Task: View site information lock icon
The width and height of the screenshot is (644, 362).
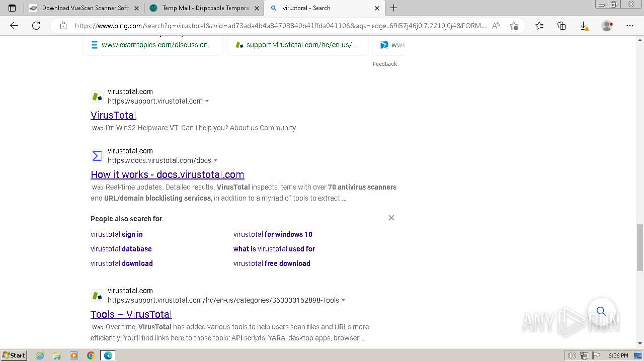Action: (x=63, y=26)
